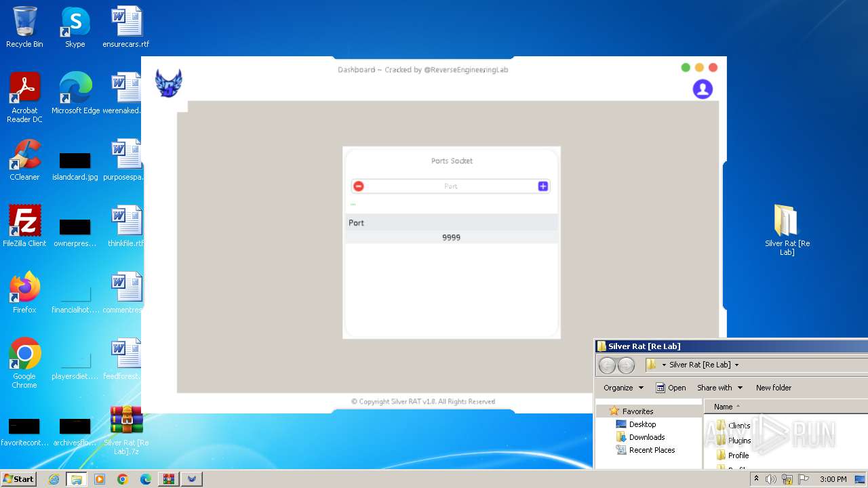Click into the Port input field
This screenshot has height=488, width=868.
(x=451, y=186)
